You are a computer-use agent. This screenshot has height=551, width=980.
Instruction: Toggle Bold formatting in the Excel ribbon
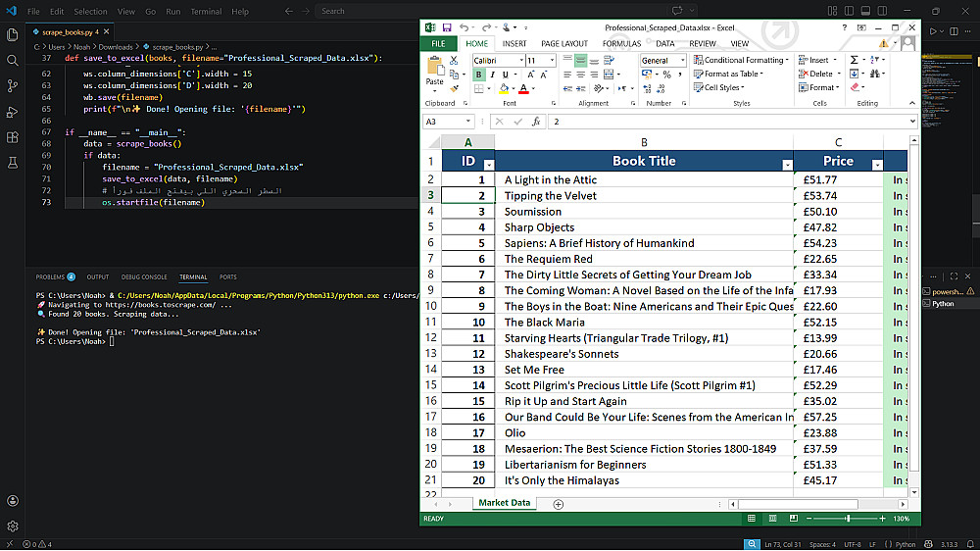478,75
